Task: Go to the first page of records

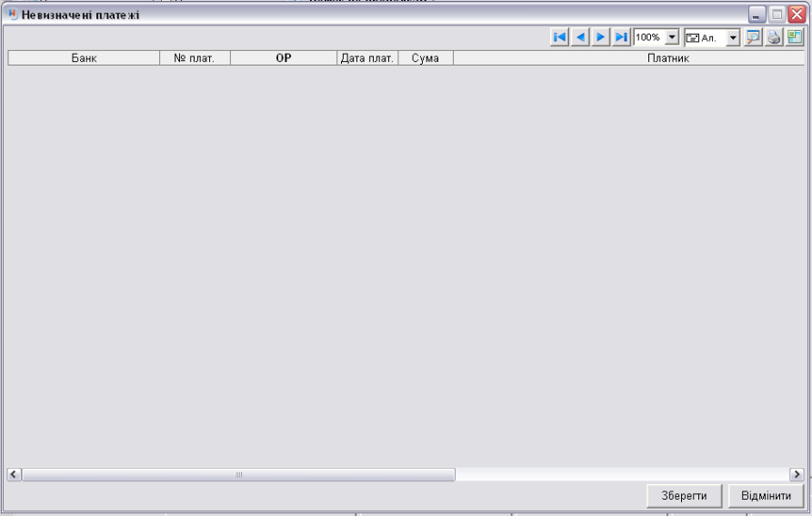Action: coord(560,37)
